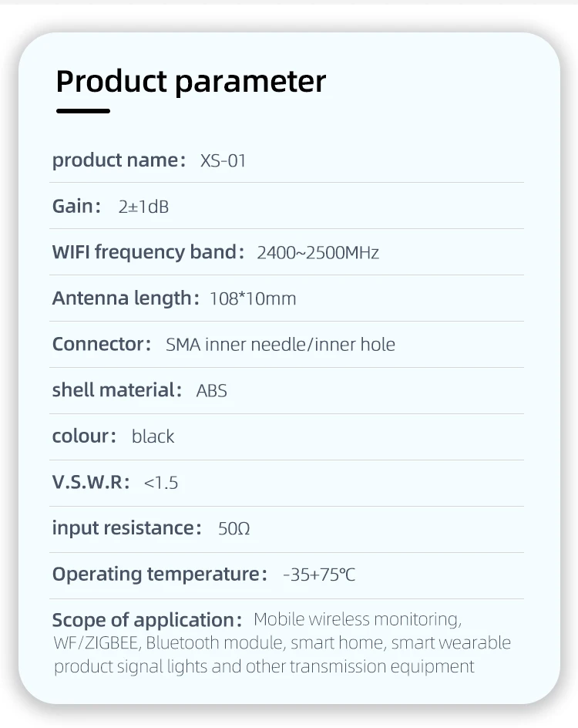
Task: Select the "product name" label
Action: click(x=119, y=160)
